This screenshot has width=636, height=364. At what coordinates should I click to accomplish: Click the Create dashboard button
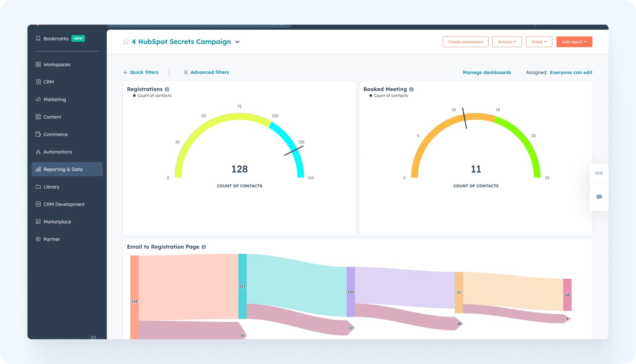[465, 42]
